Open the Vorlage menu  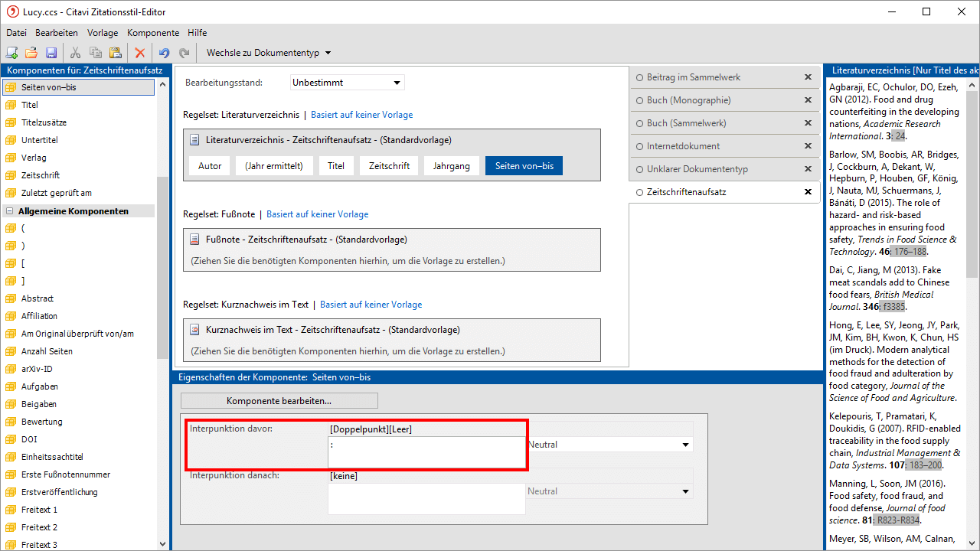coord(103,33)
